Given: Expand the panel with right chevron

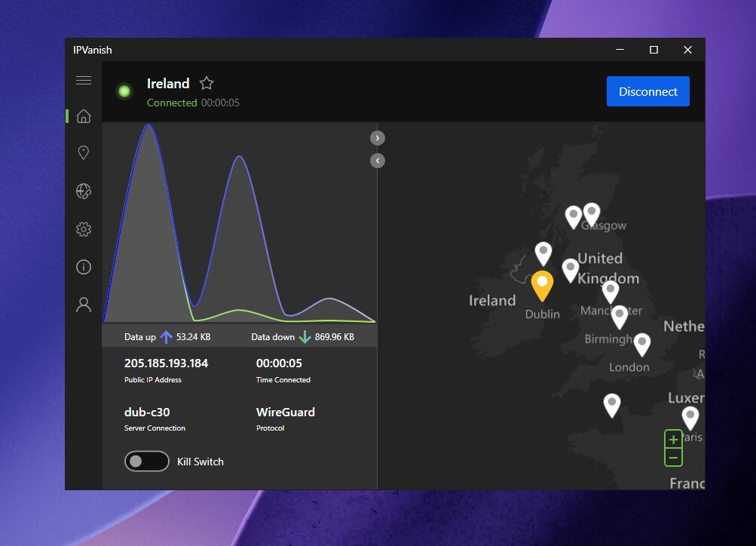Looking at the screenshot, I should (x=378, y=138).
